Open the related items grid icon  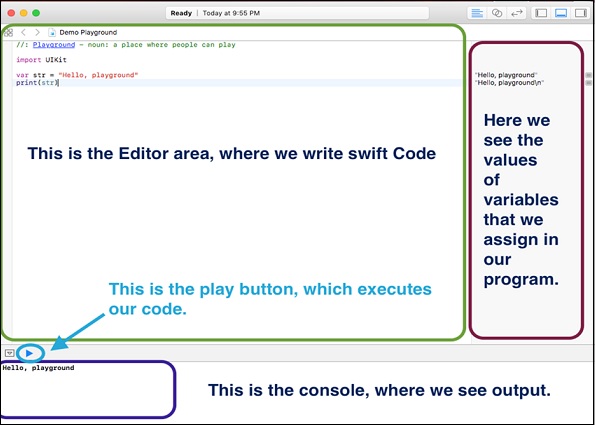8,33
